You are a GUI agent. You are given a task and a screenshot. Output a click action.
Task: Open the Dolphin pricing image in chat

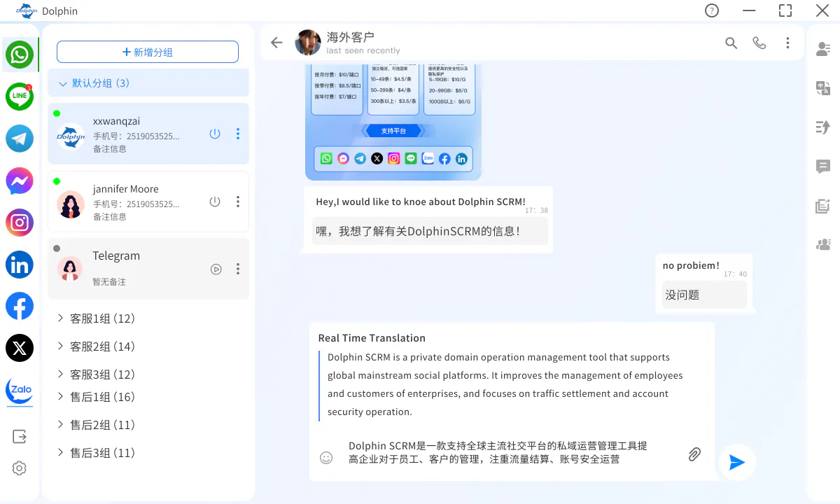click(393, 122)
